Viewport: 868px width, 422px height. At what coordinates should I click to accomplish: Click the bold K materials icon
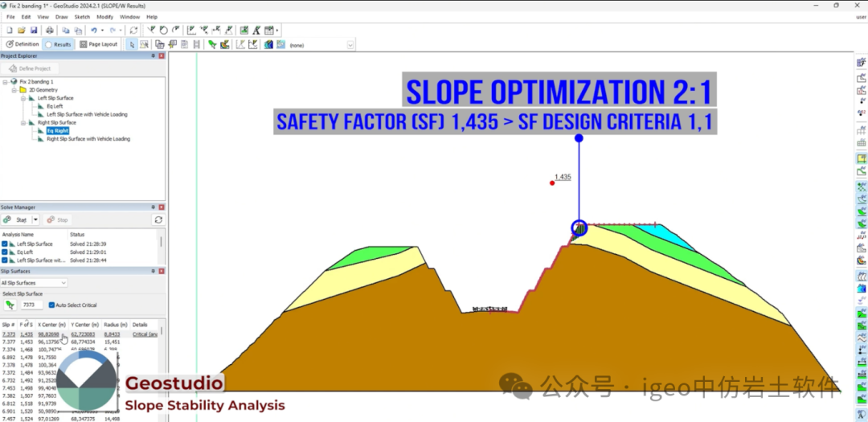pos(256,30)
